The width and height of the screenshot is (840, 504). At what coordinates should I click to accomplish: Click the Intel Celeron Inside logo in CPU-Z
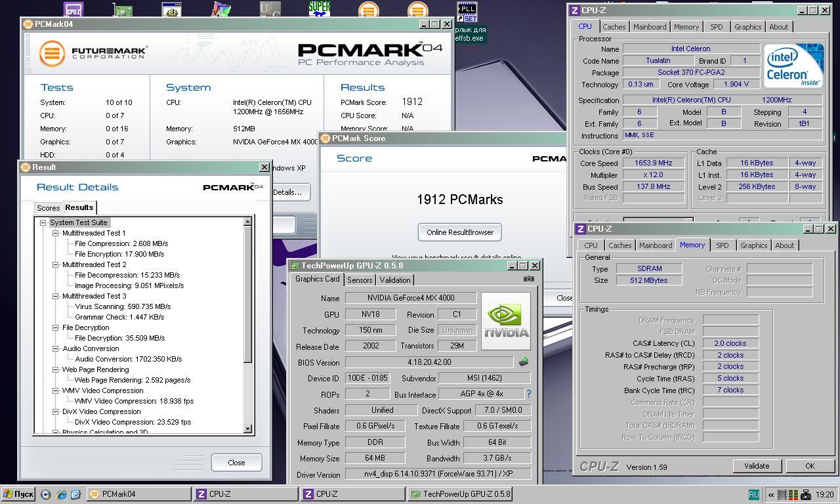coord(793,66)
